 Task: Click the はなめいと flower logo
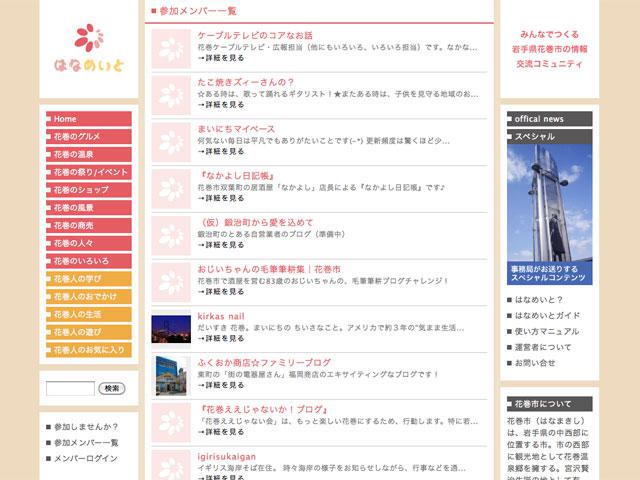coord(89,49)
